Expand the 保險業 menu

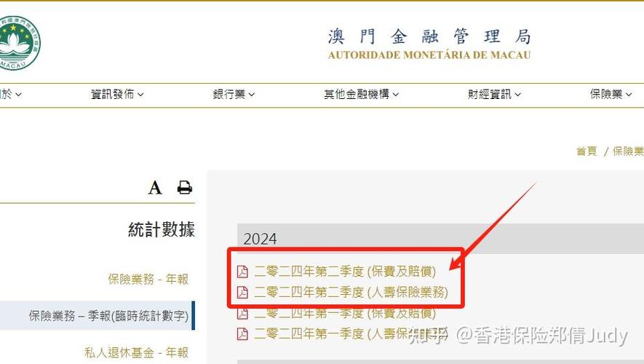point(611,95)
